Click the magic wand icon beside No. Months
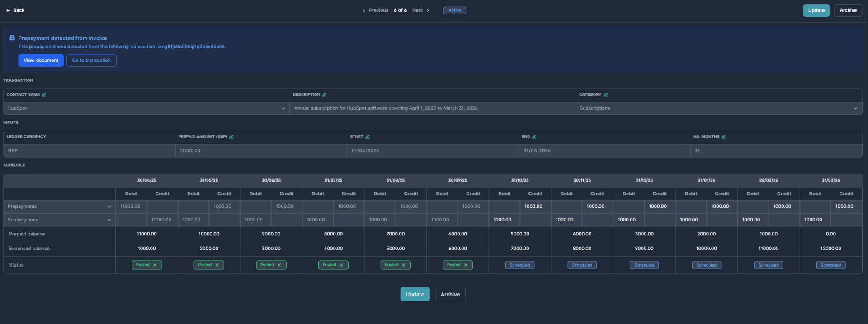This screenshot has width=868, height=324. [723, 137]
